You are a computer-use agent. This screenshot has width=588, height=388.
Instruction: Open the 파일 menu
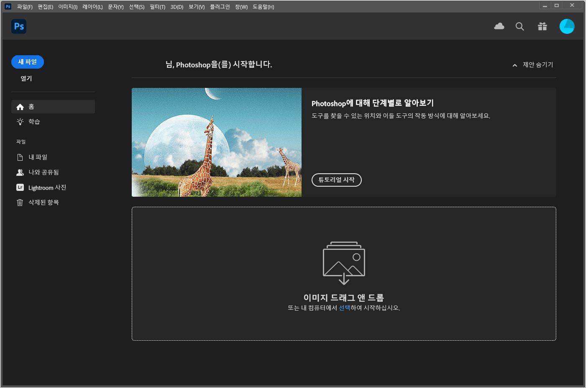click(x=24, y=7)
